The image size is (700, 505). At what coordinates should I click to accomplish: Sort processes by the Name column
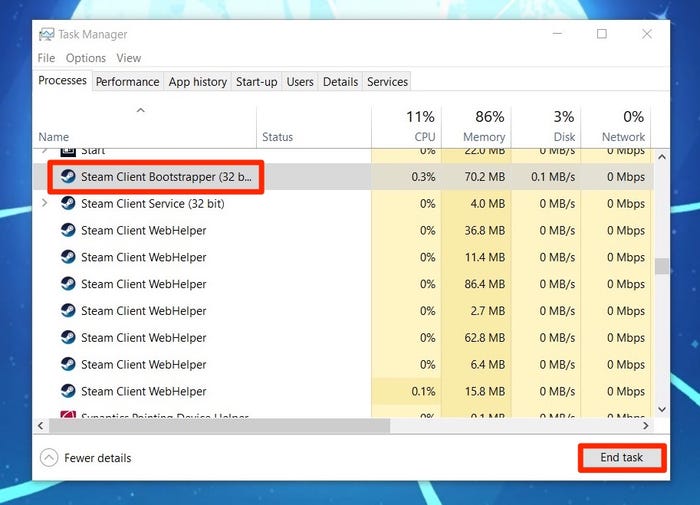click(145, 127)
